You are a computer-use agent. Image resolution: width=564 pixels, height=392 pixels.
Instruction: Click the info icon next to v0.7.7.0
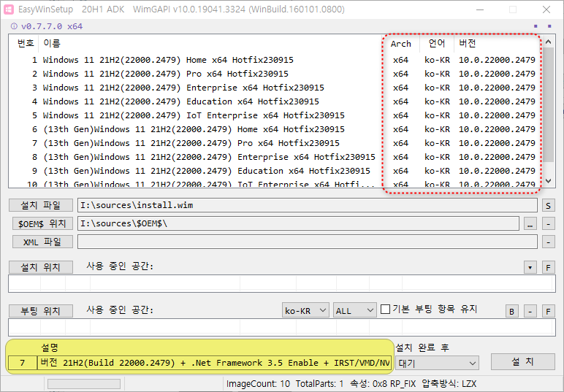click(x=14, y=26)
